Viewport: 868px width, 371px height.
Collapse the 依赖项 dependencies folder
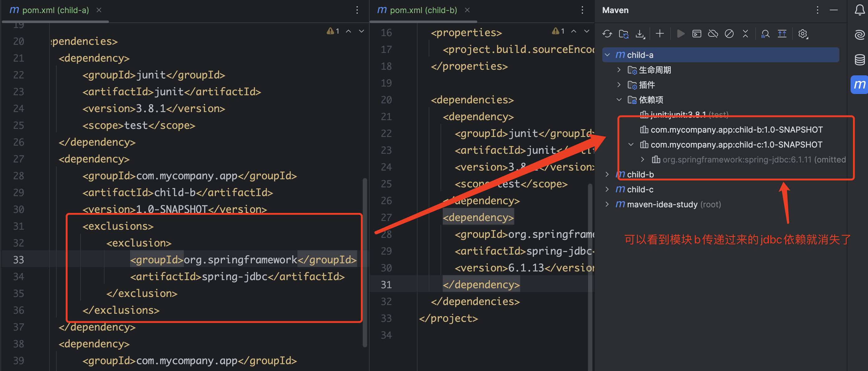(619, 100)
